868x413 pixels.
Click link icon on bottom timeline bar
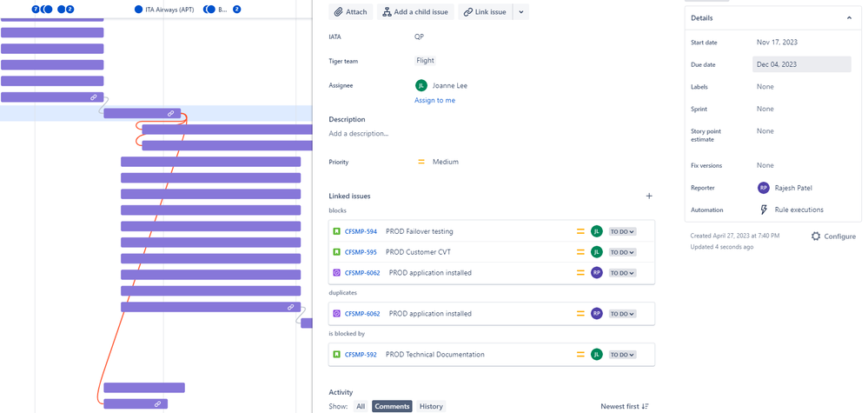[x=157, y=404]
